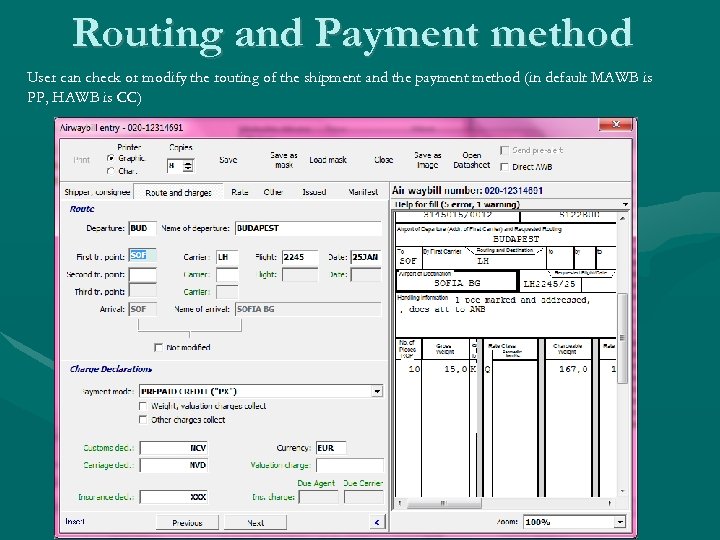Click the Customs decl. field NCV

coord(174,448)
